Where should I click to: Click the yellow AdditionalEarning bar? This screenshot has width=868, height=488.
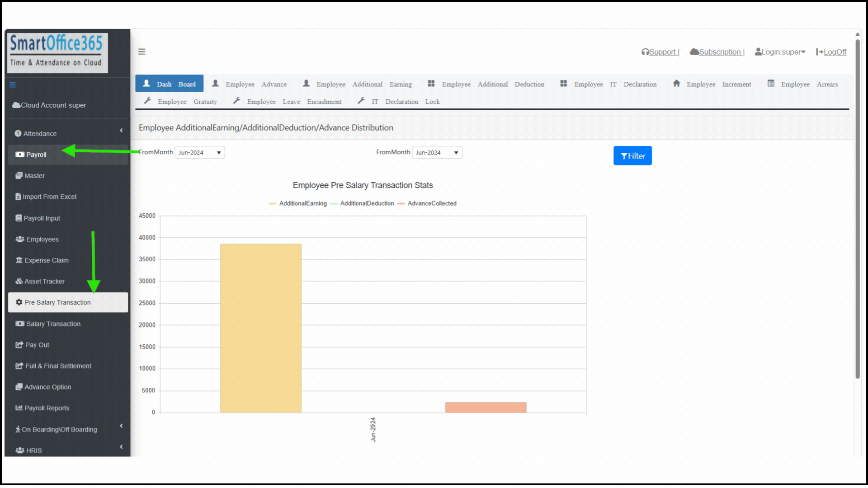click(x=261, y=328)
